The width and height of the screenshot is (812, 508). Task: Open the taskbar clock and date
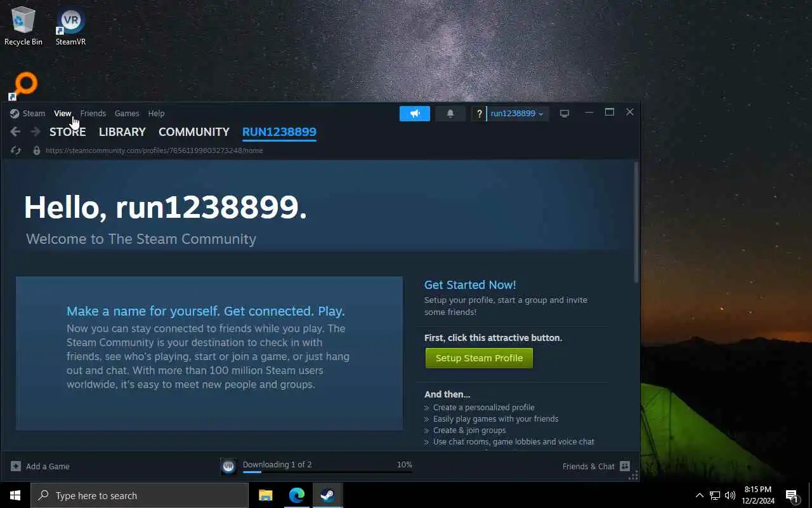coord(758,495)
